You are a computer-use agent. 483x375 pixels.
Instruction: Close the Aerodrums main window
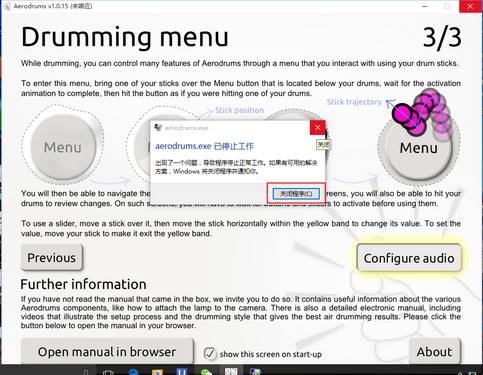click(x=470, y=6)
